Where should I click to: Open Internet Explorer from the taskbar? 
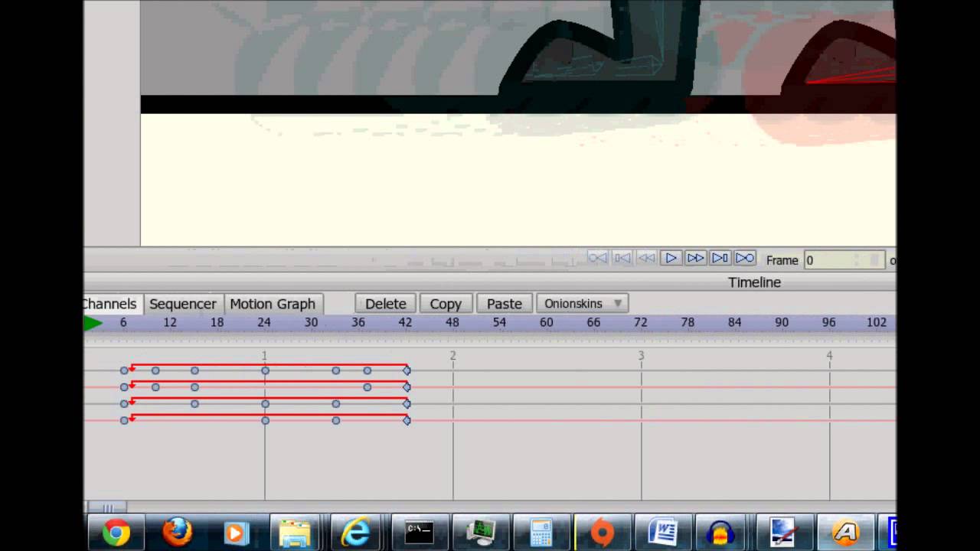356,533
